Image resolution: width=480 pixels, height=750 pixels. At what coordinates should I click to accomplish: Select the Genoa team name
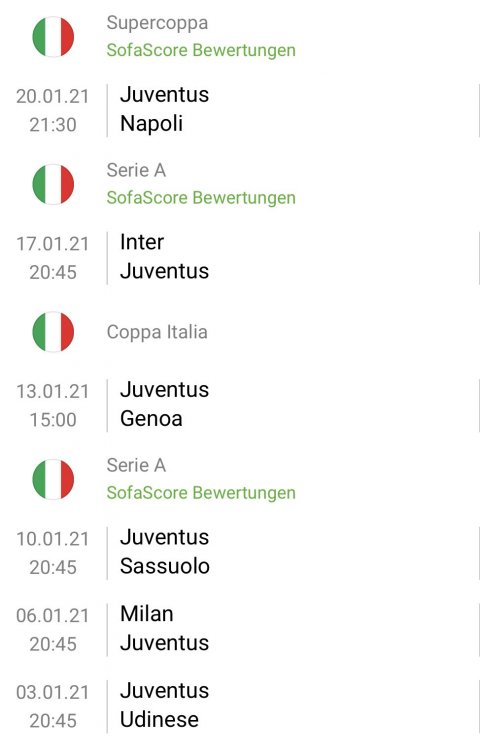151,419
